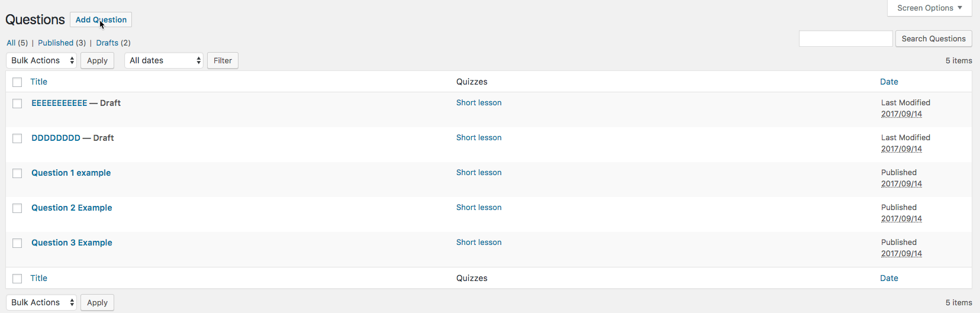Screen dimensions: 980x313
Task: Expand the bottom Bulk Actions dropdown
Action: 41,302
